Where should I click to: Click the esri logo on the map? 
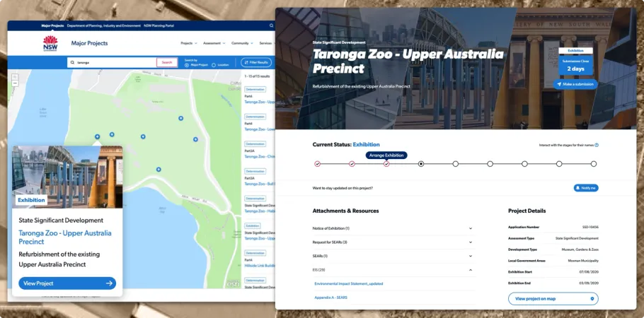[x=233, y=283]
